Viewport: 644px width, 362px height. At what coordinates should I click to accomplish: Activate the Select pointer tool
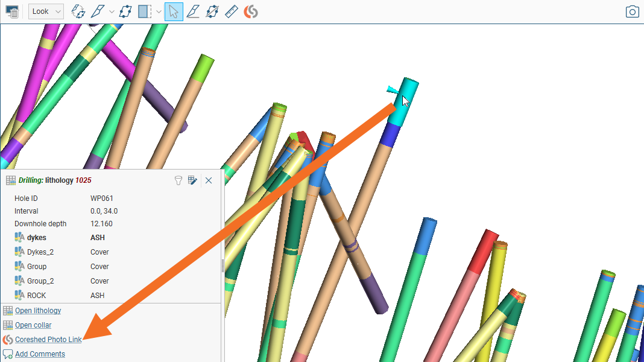click(x=174, y=11)
